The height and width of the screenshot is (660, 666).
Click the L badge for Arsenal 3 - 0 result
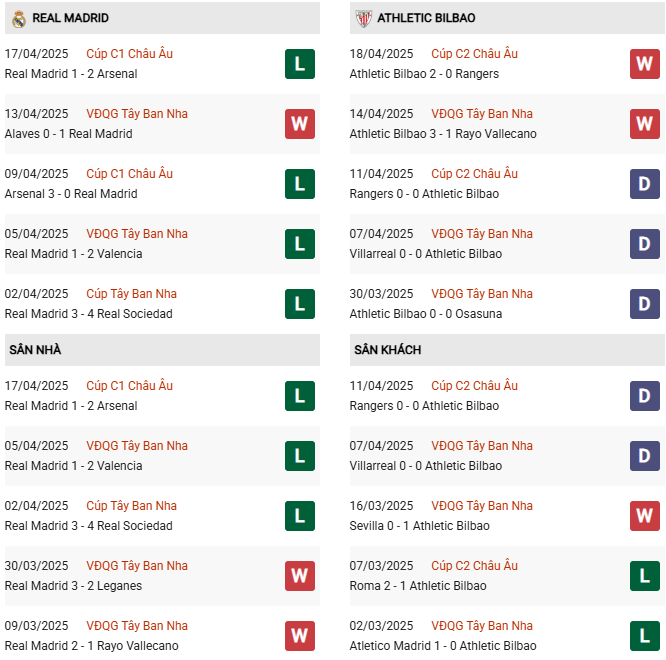tap(299, 184)
